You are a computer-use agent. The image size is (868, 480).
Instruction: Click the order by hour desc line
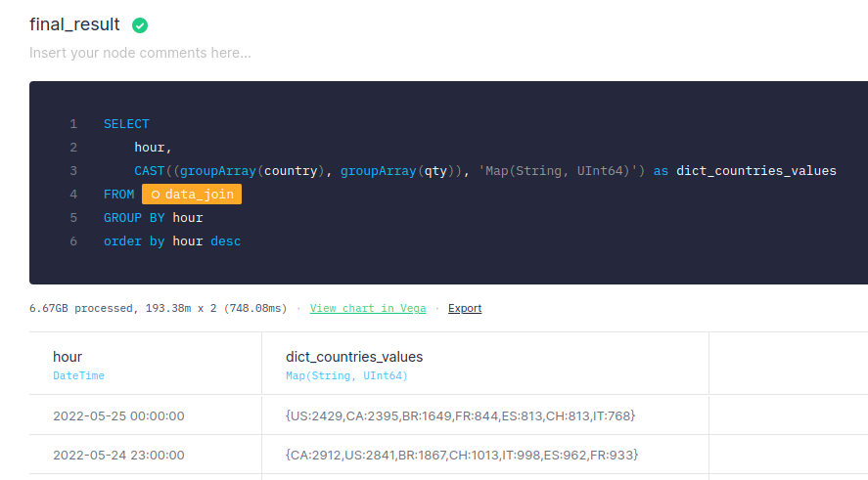pos(172,241)
